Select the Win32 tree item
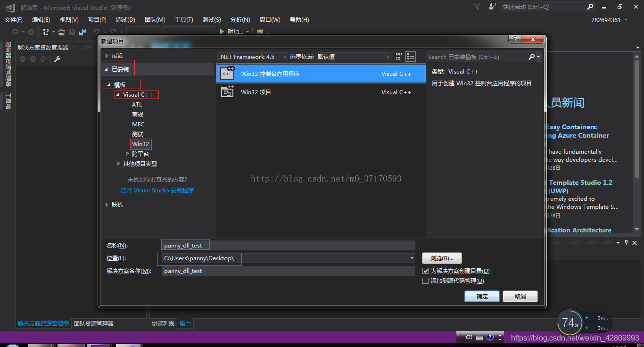644x347 pixels. coord(140,144)
